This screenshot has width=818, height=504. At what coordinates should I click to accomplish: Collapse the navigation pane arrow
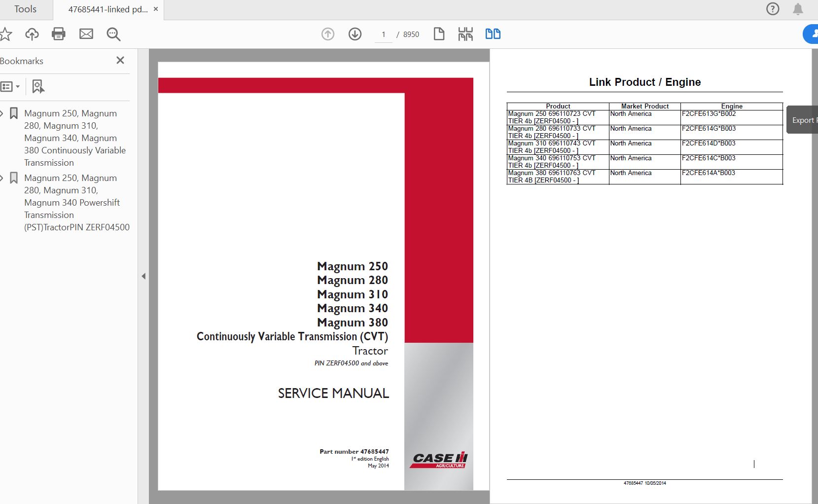pos(143,276)
